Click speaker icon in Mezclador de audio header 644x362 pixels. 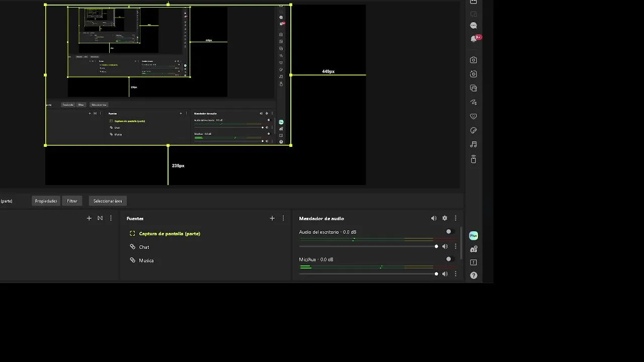434,218
